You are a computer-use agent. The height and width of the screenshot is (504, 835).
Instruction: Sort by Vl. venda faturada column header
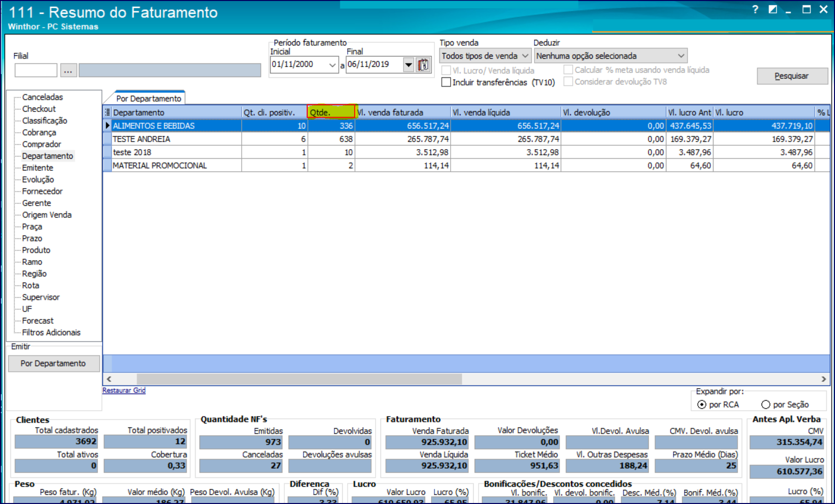point(403,112)
